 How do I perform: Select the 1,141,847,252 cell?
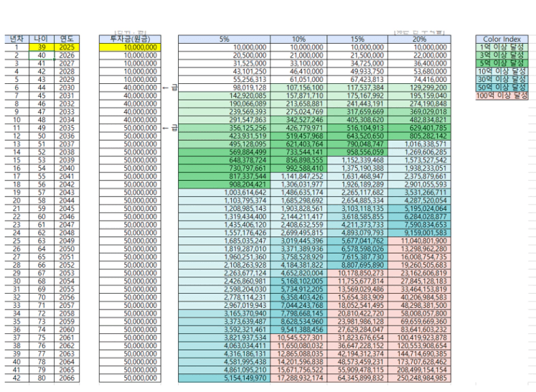coord(298,176)
